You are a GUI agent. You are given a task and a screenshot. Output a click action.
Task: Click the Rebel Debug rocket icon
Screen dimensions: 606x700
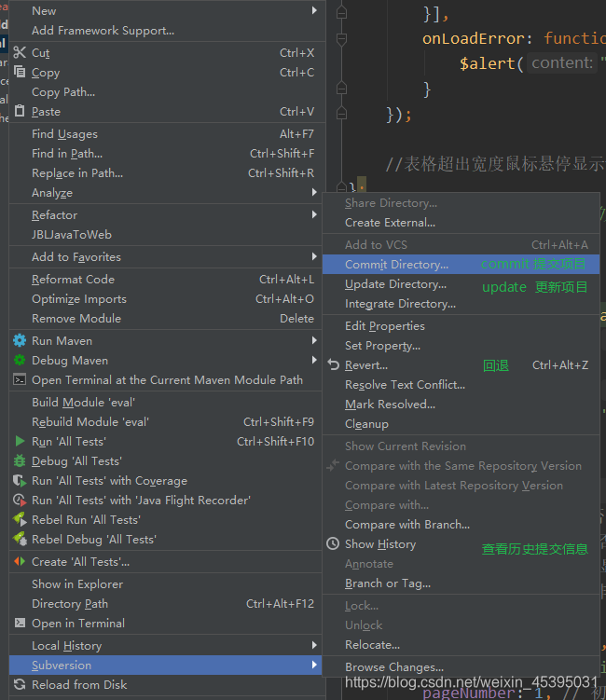(20, 539)
